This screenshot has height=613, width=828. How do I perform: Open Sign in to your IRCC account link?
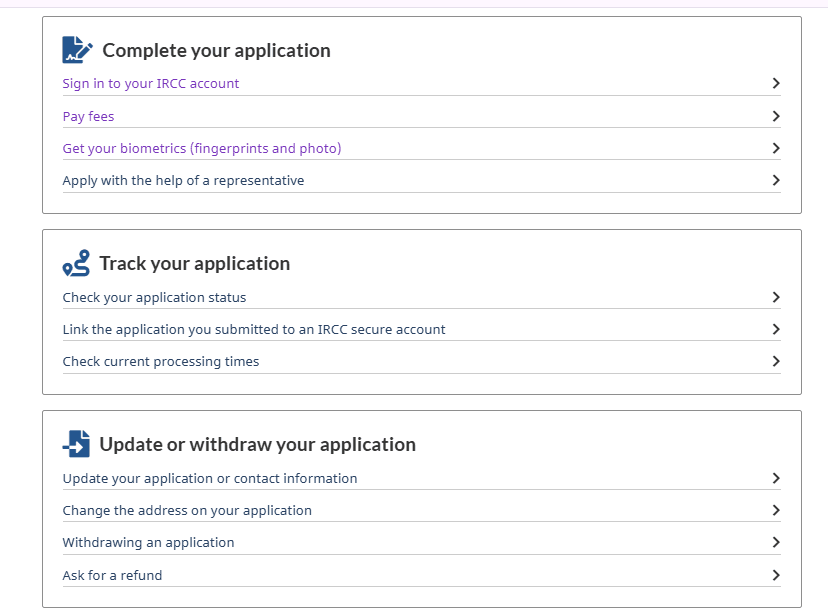point(150,83)
